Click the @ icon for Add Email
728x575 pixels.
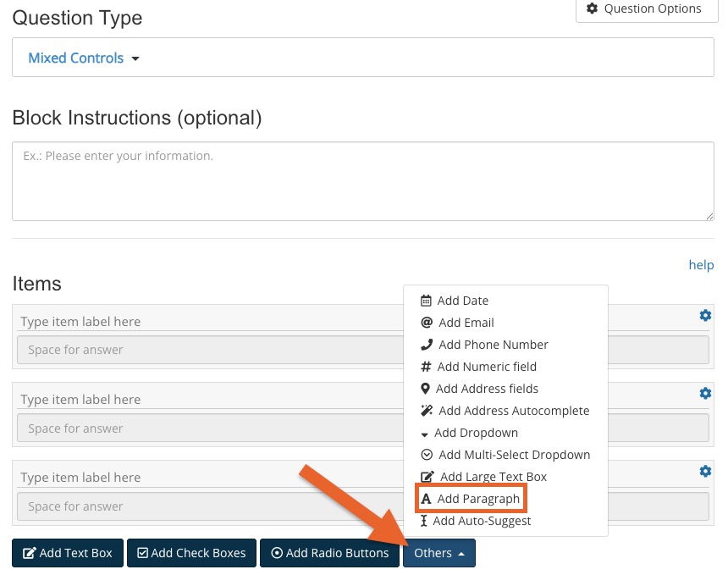[427, 323]
